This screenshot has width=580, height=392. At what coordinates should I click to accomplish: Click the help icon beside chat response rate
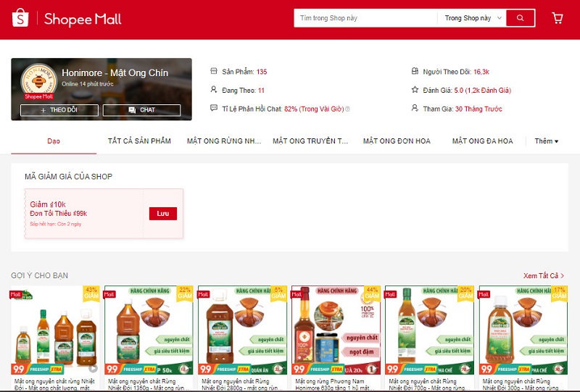347,109
